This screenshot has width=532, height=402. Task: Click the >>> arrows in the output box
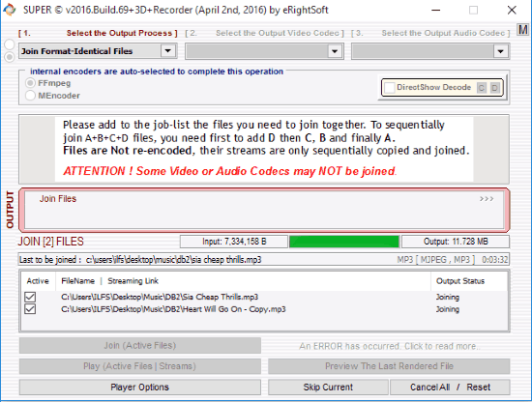487,199
